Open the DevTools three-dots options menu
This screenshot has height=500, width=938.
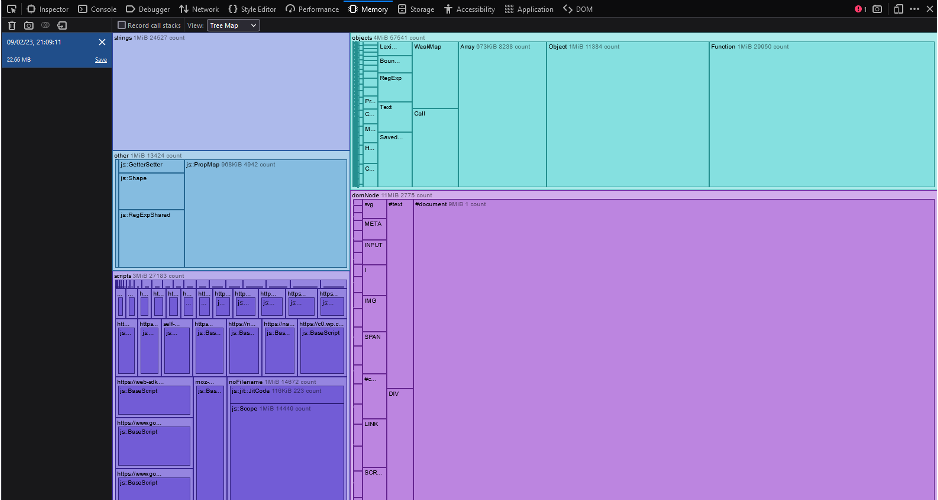(912, 9)
